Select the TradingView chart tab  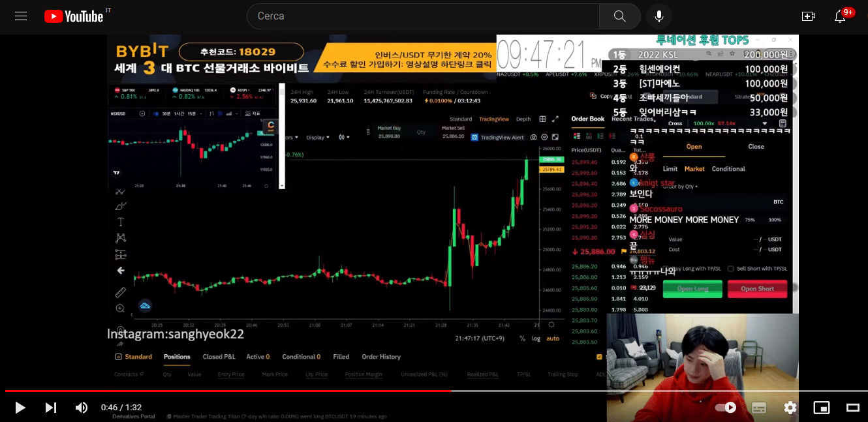(x=493, y=119)
